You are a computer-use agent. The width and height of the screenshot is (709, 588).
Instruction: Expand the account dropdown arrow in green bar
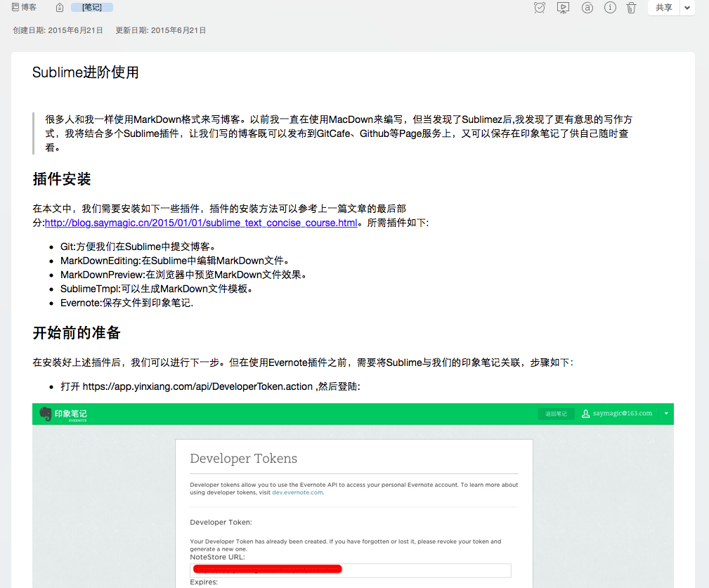point(666,414)
